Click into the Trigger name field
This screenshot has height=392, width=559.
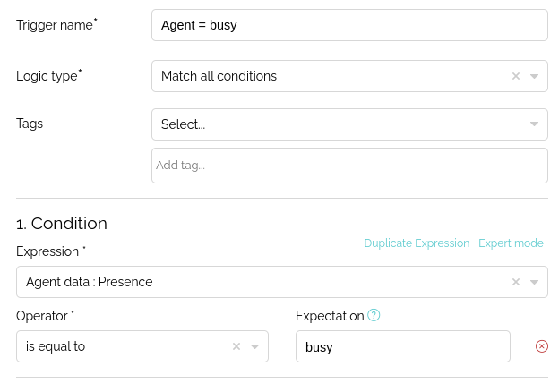point(349,25)
